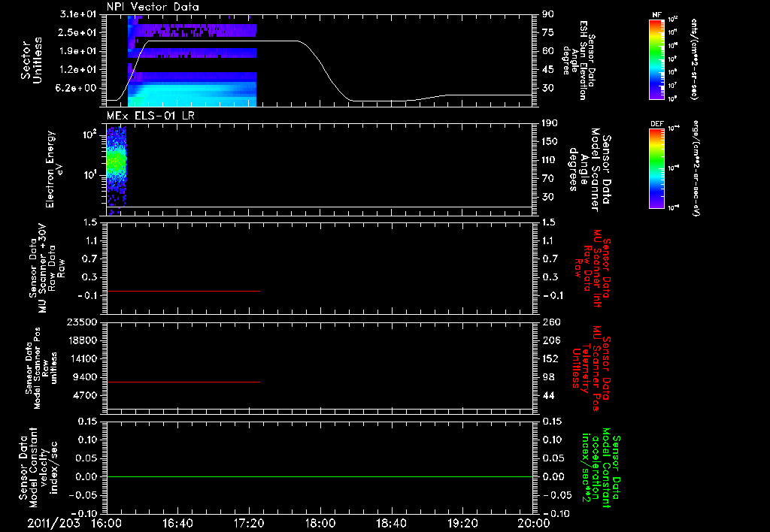Click the "3.1e+01" sector tick value
The image size is (770, 532).
coord(78,14)
